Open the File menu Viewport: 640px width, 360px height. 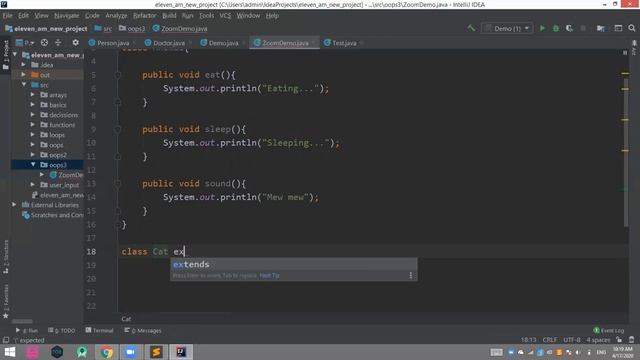tap(7, 16)
